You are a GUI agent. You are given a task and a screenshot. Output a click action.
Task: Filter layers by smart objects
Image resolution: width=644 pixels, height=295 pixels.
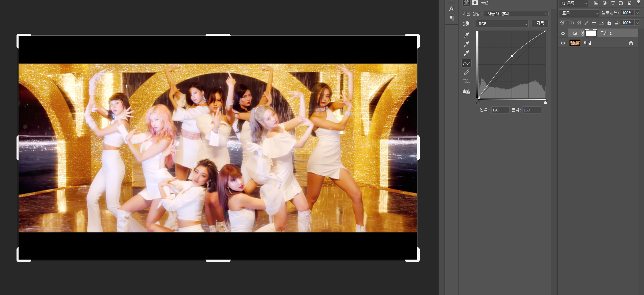coord(629,3)
